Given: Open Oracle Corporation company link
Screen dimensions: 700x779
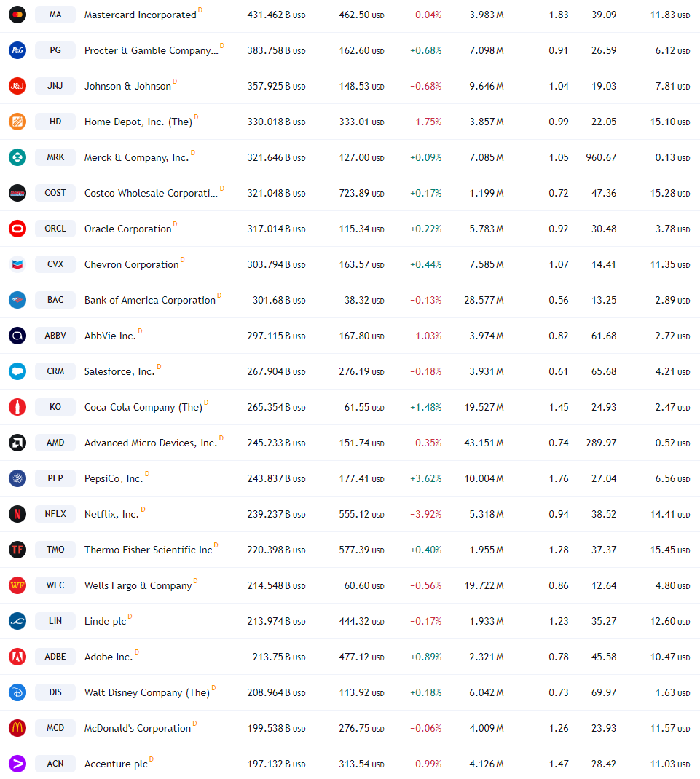Looking at the screenshot, I should [x=127, y=229].
